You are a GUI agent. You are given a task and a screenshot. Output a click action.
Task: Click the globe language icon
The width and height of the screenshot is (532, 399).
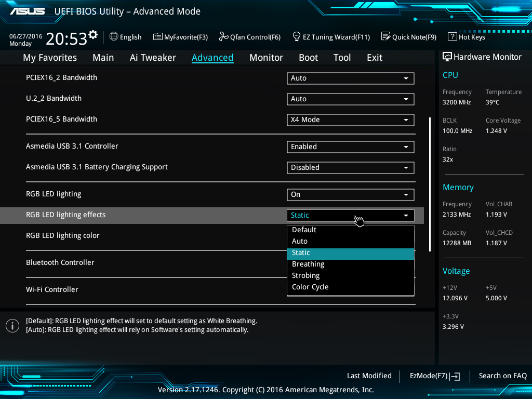coord(114,37)
